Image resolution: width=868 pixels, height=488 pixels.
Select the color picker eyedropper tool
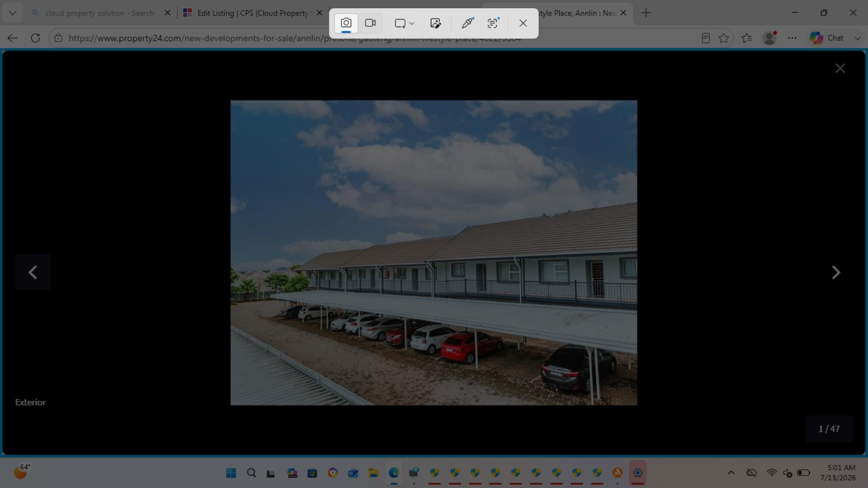467,23
